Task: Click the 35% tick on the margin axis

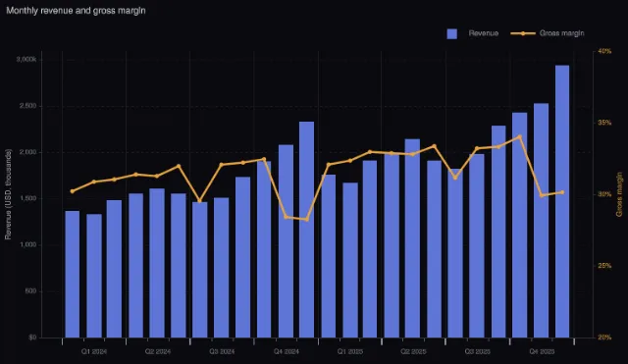Action: click(604, 123)
